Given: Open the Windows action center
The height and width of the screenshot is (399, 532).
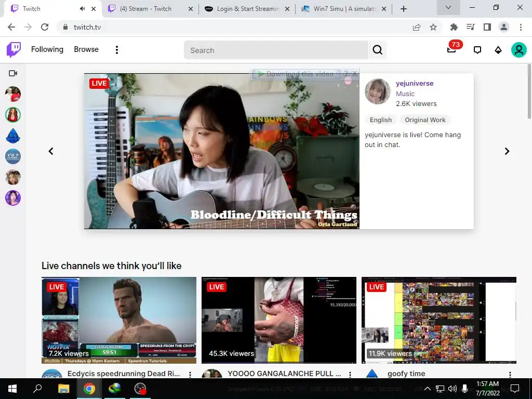Looking at the screenshot, I should pos(515,389).
